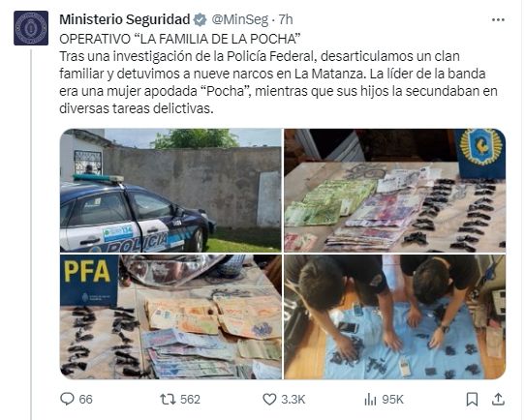Click the share upload icon
The width and height of the screenshot is (525, 420).
[x=498, y=400]
